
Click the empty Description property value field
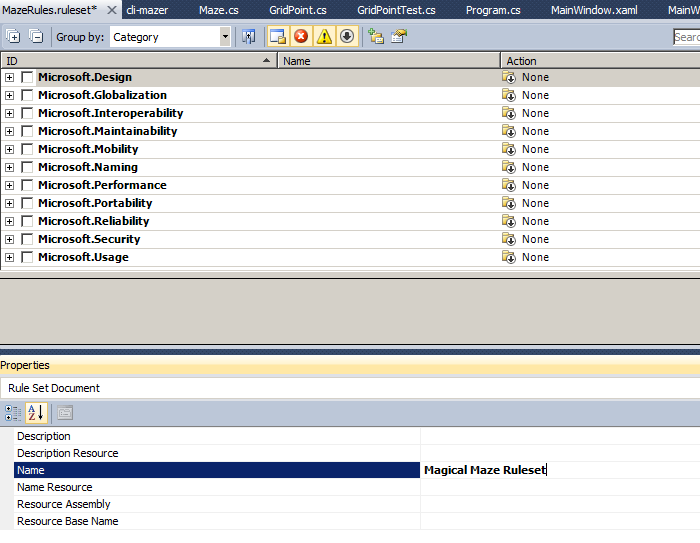pos(560,436)
